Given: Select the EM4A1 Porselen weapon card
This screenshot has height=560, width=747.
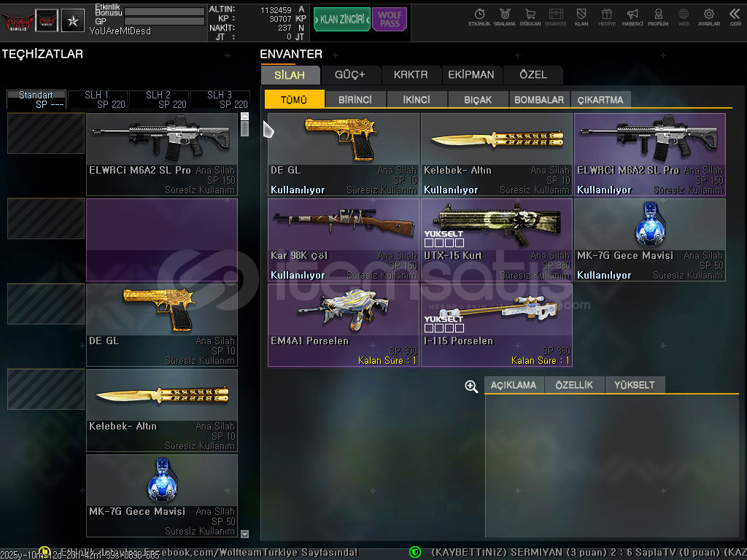Looking at the screenshot, I should pyautogui.click(x=344, y=325).
